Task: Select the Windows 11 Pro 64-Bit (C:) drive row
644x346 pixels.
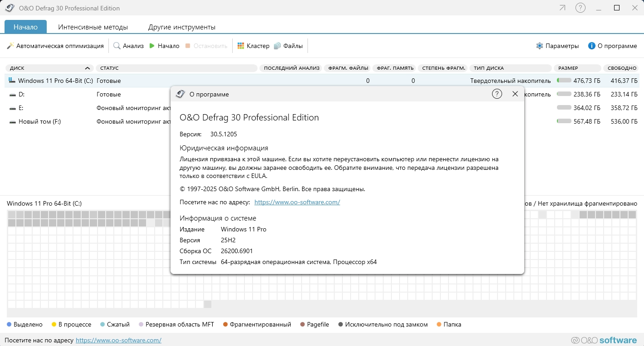Action: 55,81
